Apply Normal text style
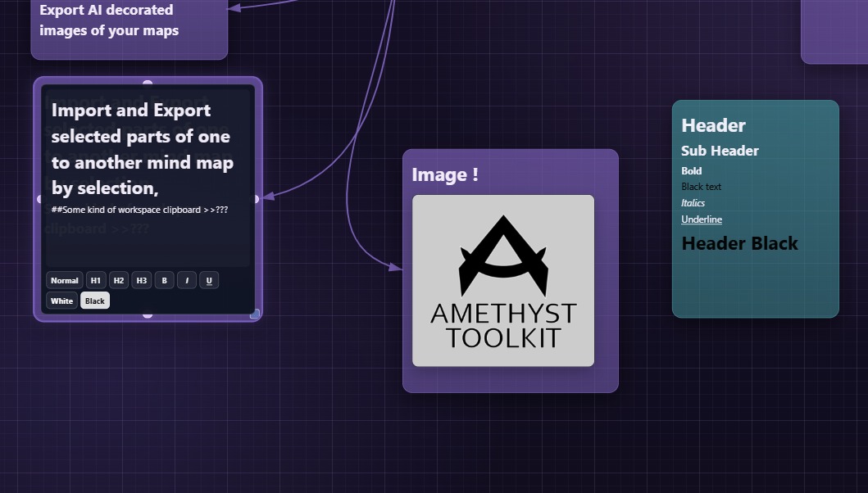868x493 pixels. (x=64, y=281)
